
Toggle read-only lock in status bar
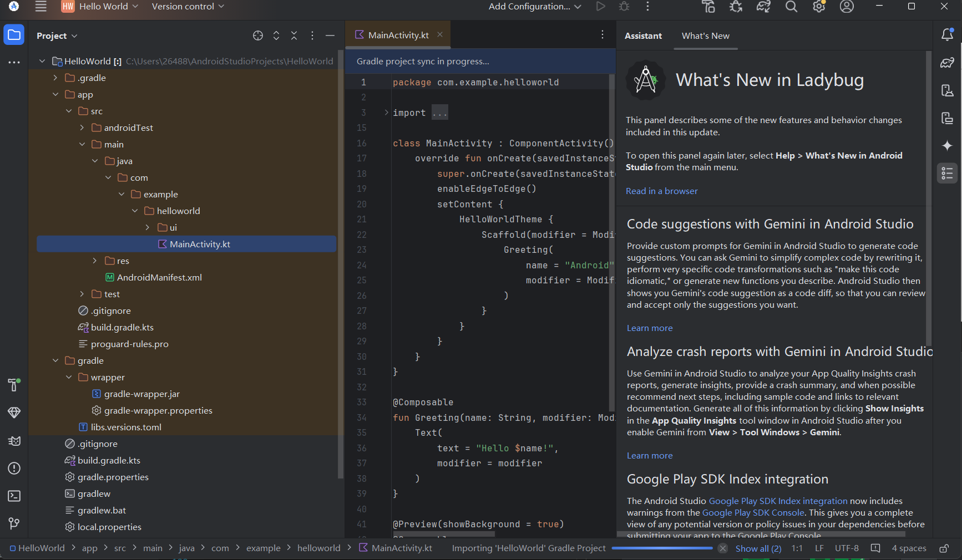[x=944, y=548]
